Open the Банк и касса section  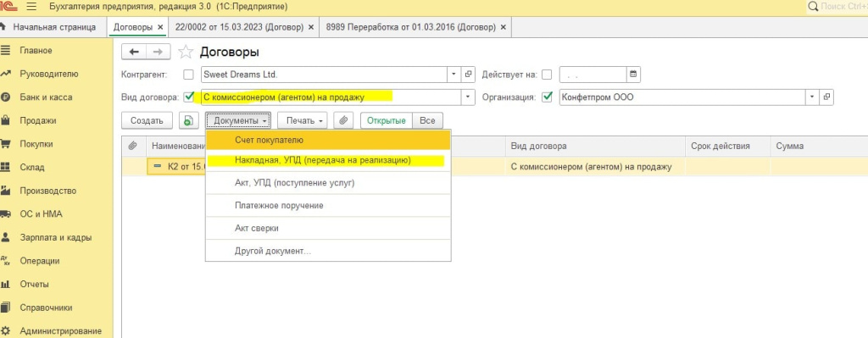click(46, 97)
